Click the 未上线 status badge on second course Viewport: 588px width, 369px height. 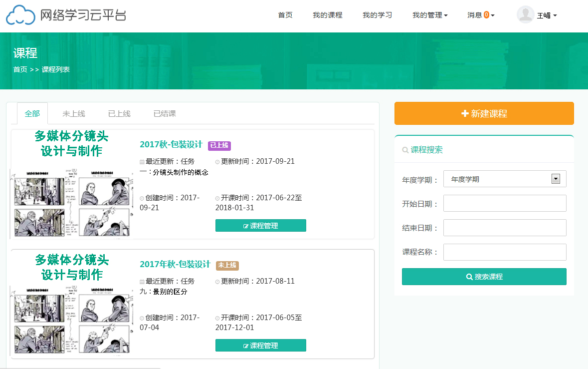click(x=227, y=265)
